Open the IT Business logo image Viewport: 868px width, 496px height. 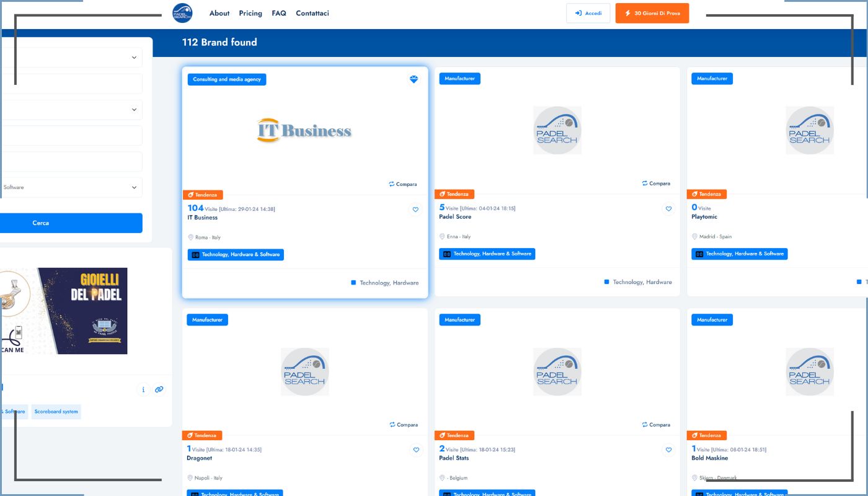[304, 130]
